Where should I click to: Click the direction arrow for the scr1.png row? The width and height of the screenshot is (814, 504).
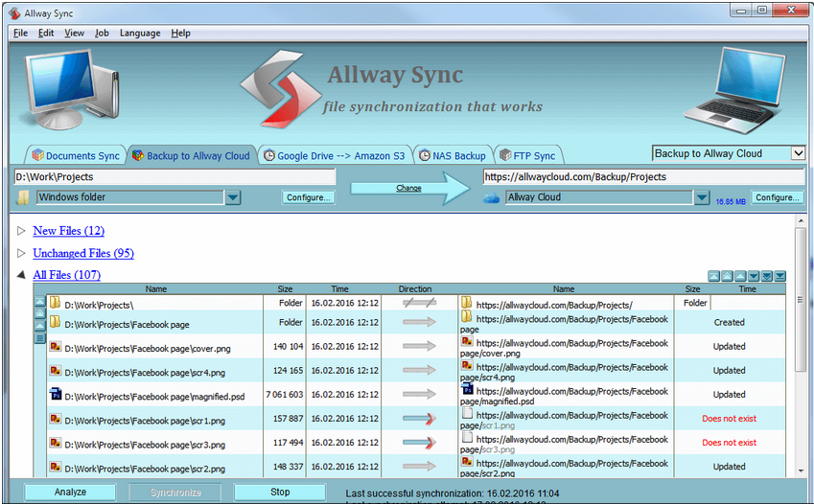419,419
